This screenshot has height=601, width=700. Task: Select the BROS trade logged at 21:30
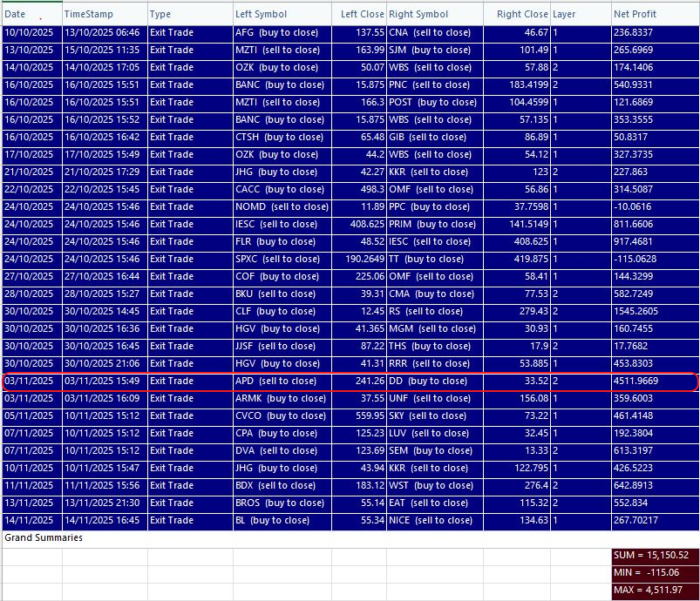pyautogui.click(x=349, y=503)
